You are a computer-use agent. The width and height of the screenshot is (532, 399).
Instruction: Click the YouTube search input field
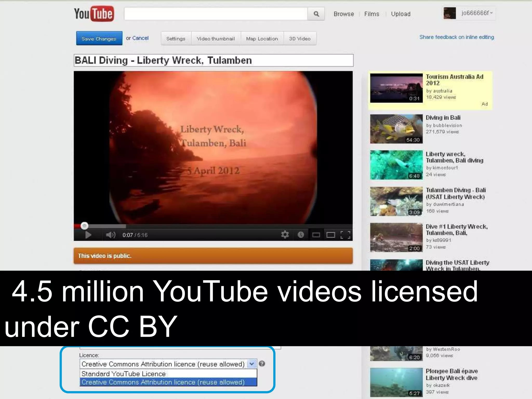pyautogui.click(x=216, y=14)
